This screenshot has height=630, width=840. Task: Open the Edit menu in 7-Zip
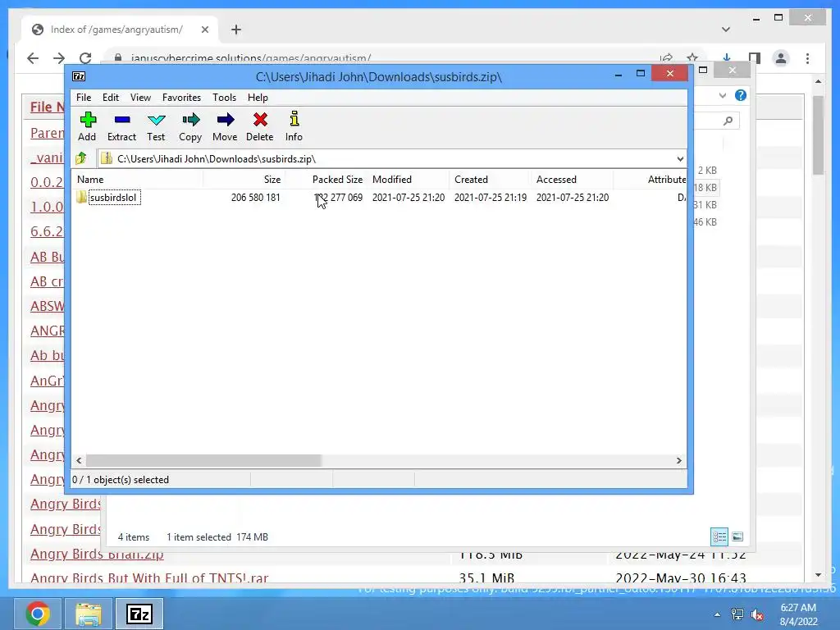click(x=111, y=98)
